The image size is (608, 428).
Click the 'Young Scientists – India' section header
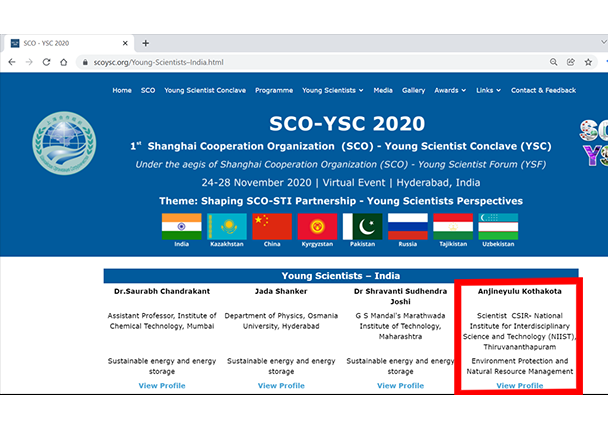[x=341, y=276]
